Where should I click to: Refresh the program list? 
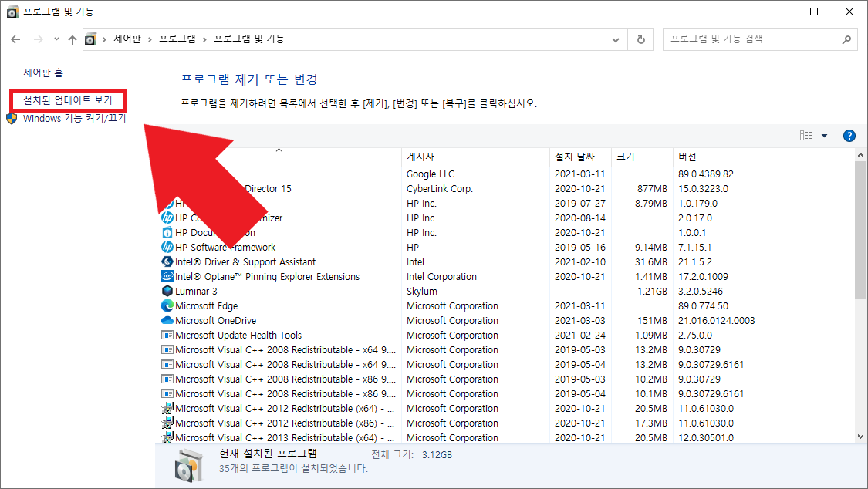641,40
